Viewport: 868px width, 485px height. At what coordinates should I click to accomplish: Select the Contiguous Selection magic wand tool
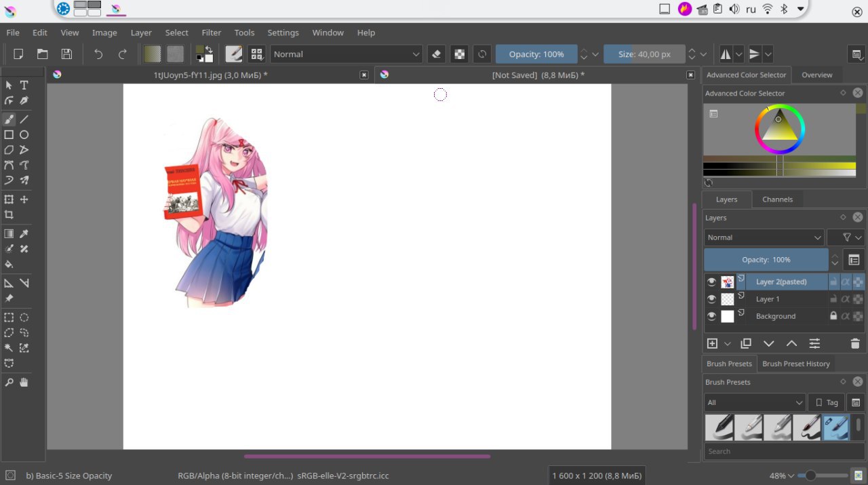click(x=9, y=348)
